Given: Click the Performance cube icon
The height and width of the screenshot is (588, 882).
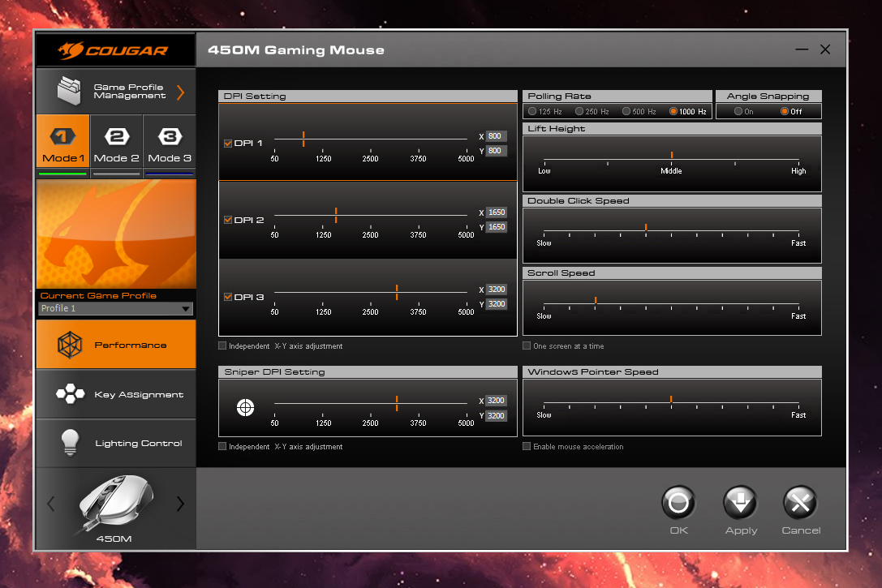Looking at the screenshot, I should [x=70, y=345].
